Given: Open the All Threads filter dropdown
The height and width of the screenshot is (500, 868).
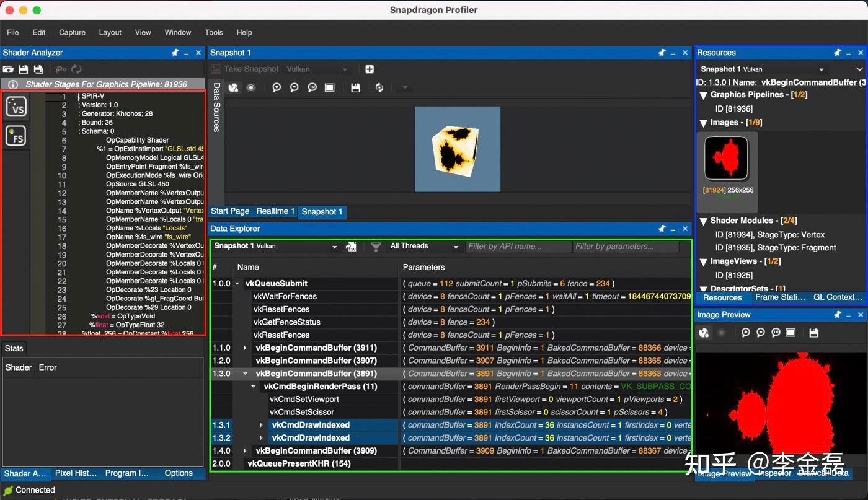Looking at the screenshot, I should (x=456, y=246).
